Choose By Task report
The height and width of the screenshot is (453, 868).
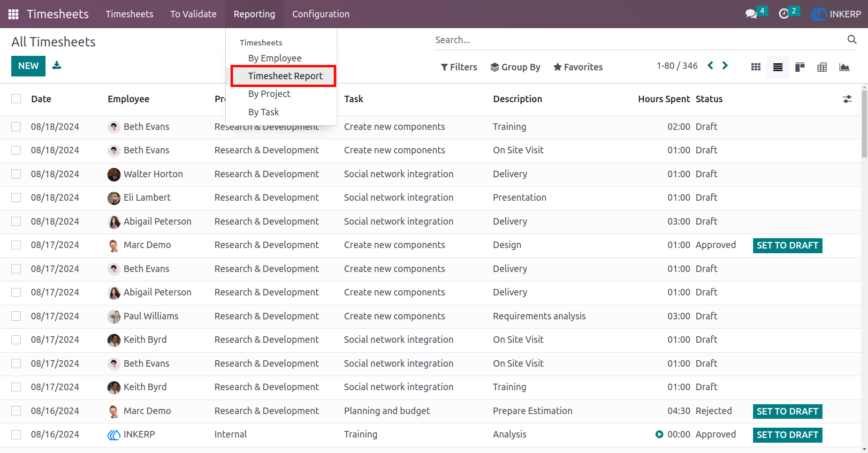click(x=264, y=112)
